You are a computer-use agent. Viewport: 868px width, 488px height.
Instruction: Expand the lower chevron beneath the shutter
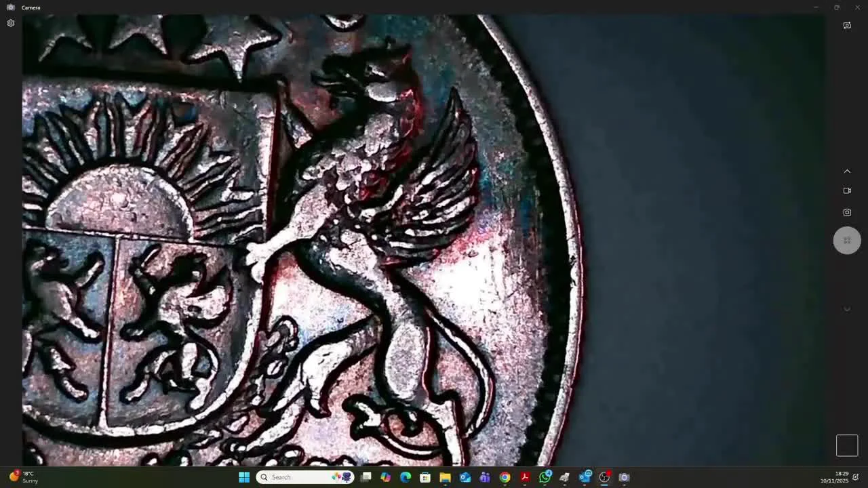847,309
